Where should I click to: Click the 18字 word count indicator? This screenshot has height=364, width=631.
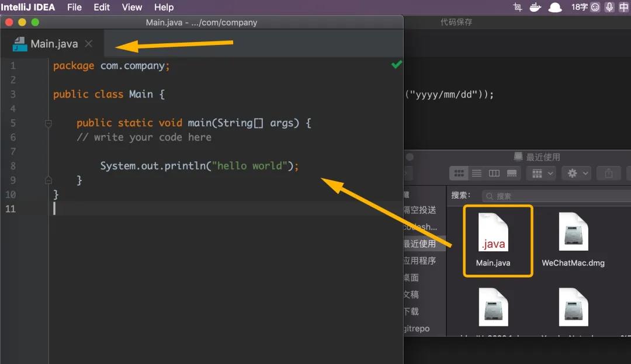point(580,7)
